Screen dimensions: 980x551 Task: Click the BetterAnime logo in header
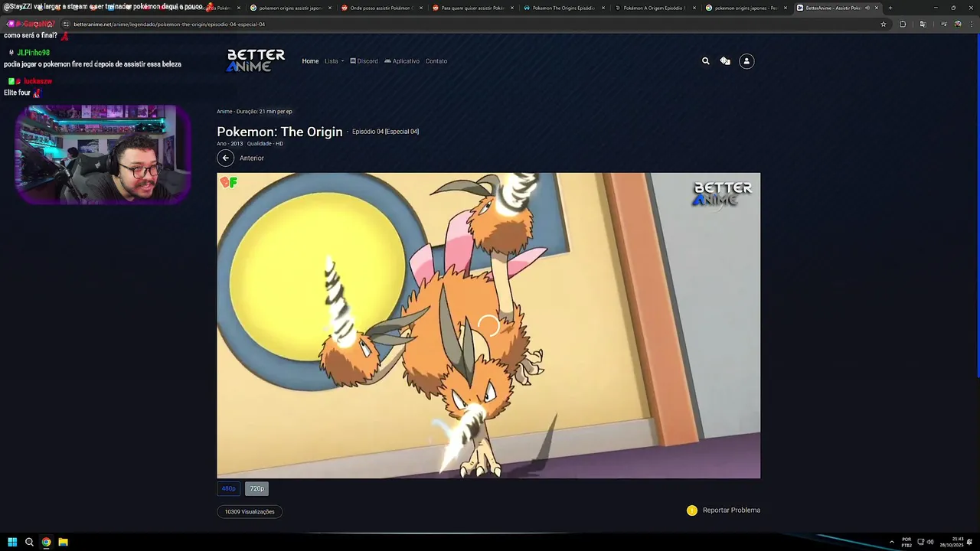256,60
